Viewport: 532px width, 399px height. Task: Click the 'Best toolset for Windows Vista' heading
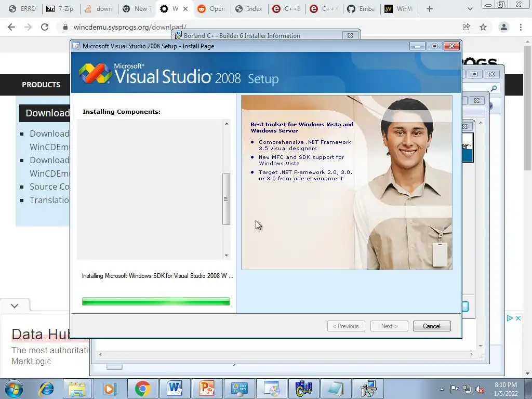pyautogui.click(x=302, y=127)
